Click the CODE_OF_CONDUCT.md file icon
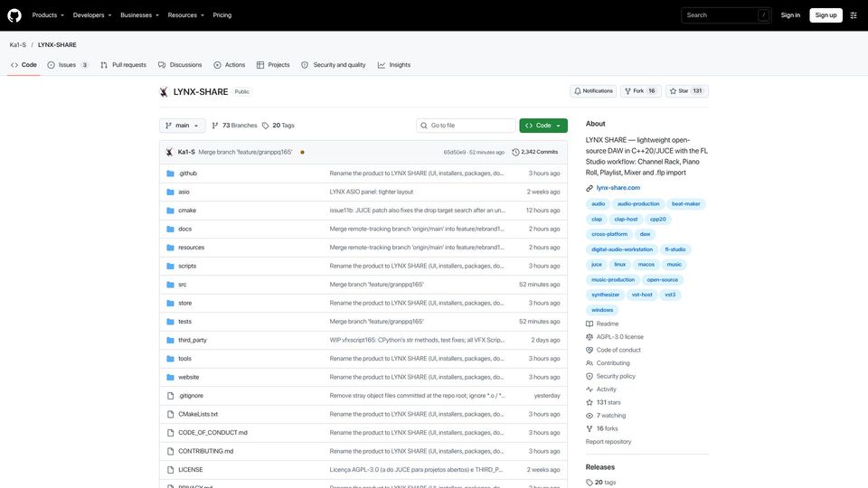The image size is (868, 488). [x=171, y=433]
